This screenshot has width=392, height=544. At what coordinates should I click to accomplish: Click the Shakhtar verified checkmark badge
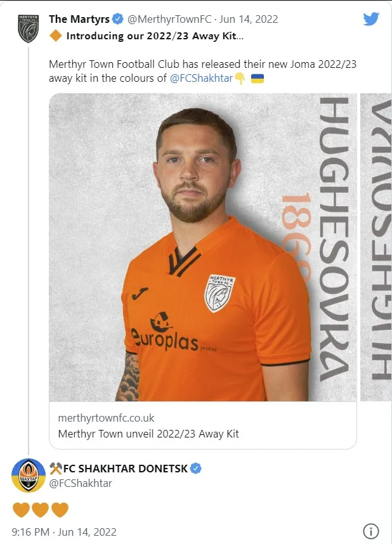pos(196,469)
